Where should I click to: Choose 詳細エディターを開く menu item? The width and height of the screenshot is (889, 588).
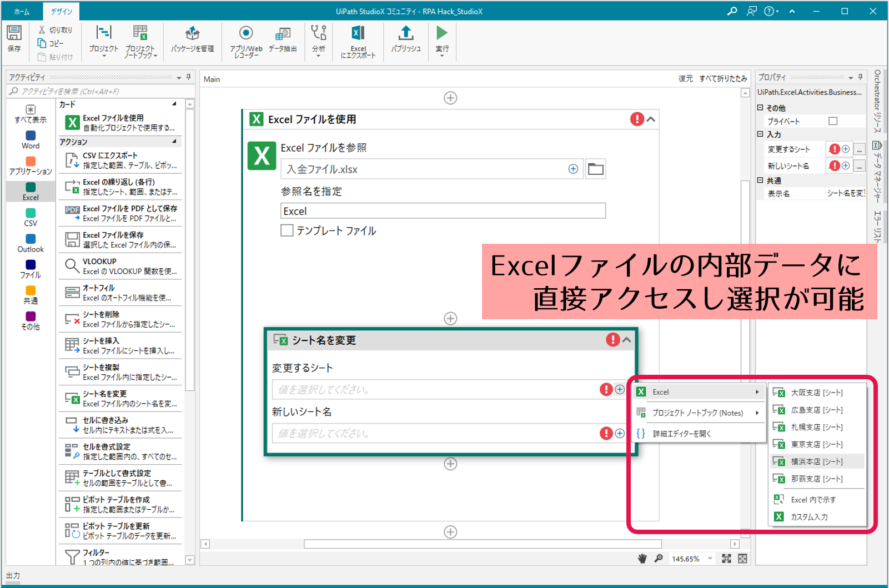(700, 434)
